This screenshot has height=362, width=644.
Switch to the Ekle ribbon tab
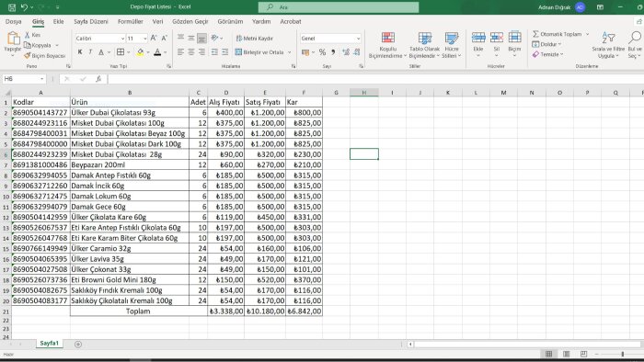pos(58,21)
